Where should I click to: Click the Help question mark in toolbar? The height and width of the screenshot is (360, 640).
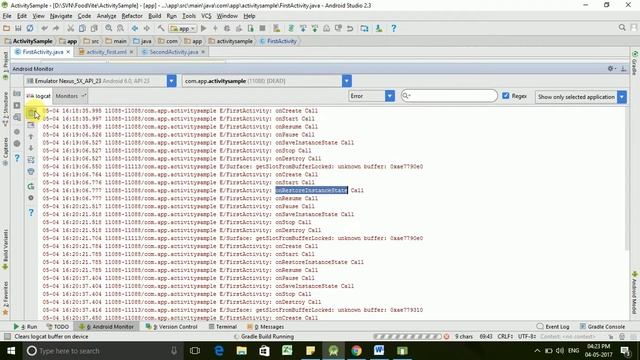[x=393, y=28]
